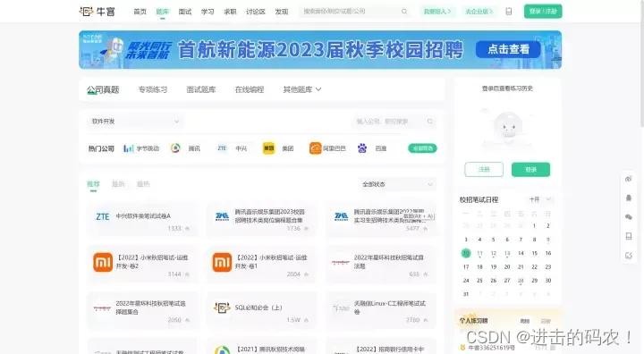Click the 我要招人 link
The height and width of the screenshot is (354, 644).
tap(437, 12)
